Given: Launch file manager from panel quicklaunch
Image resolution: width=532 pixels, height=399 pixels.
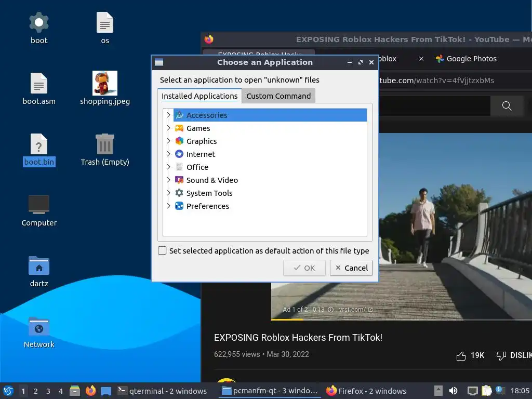Looking at the screenshot, I should (x=75, y=391).
